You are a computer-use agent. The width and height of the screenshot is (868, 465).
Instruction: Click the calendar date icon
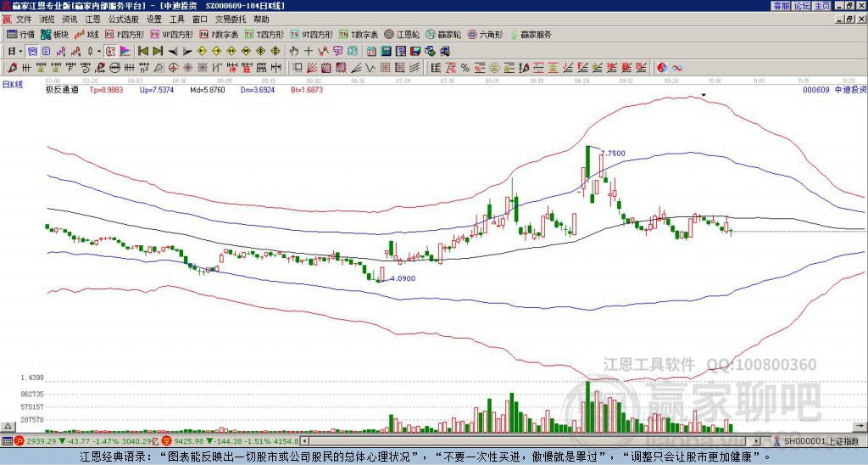pos(371,51)
